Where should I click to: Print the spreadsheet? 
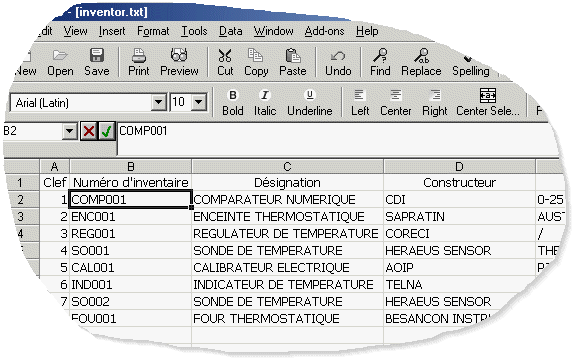[x=138, y=62]
